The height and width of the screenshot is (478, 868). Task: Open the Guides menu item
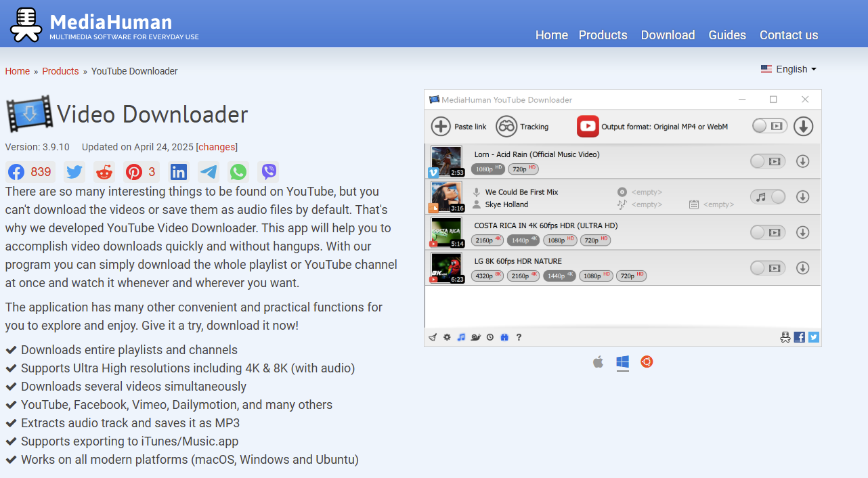727,35
